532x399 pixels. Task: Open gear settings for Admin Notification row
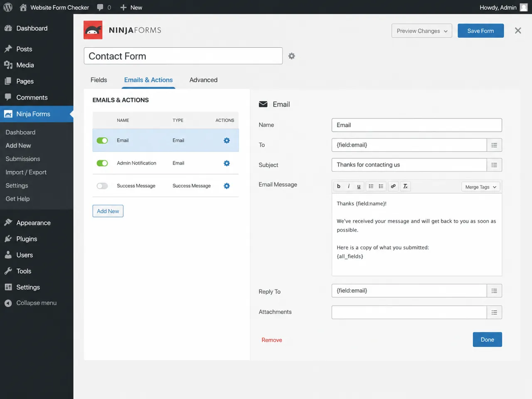tap(227, 163)
